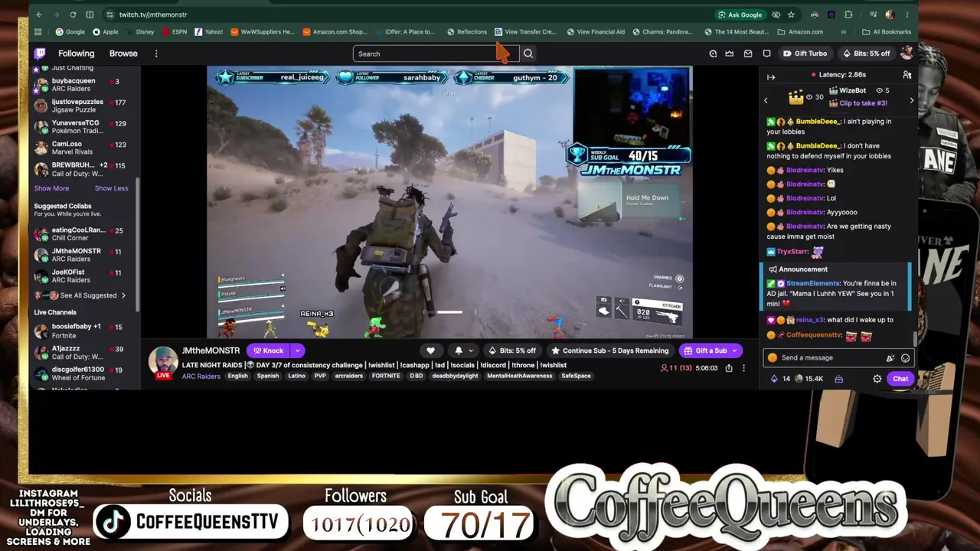Open the Google bookmark
Image resolution: width=980 pixels, height=551 pixels.
click(x=70, y=32)
